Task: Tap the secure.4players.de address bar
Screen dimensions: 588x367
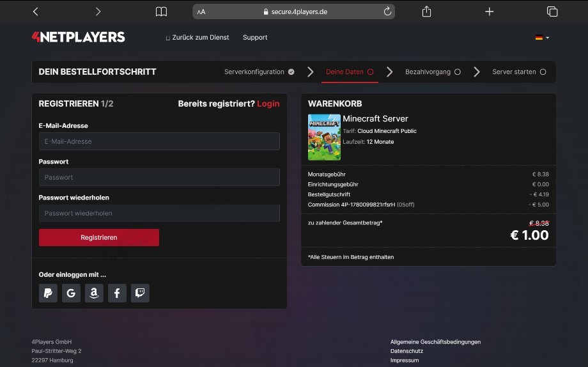Action: pyautogui.click(x=293, y=12)
